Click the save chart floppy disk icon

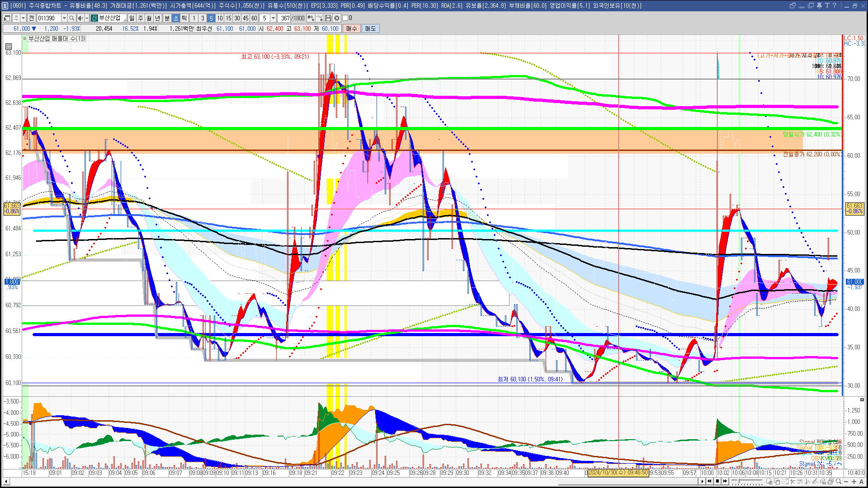(x=328, y=18)
